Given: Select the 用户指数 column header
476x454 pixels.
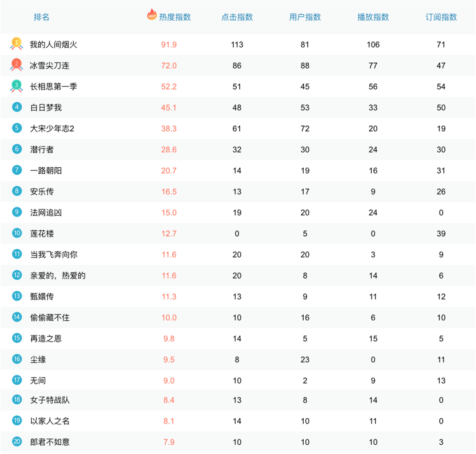Looking at the screenshot, I should (305, 17).
